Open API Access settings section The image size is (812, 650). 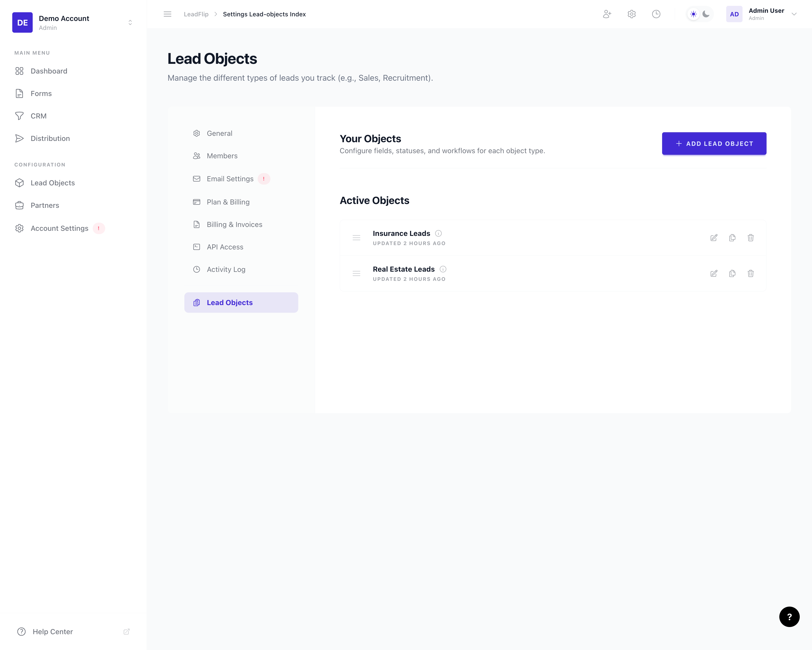pyautogui.click(x=225, y=247)
